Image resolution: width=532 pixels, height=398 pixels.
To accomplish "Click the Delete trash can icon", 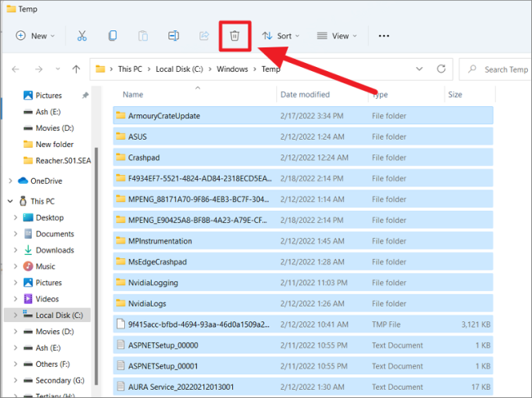I will pyautogui.click(x=235, y=36).
